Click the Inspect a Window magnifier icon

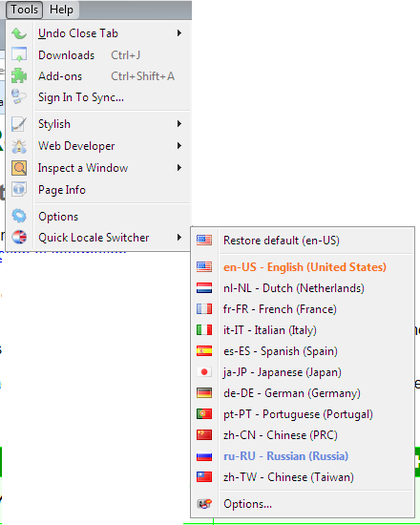pyautogui.click(x=19, y=168)
